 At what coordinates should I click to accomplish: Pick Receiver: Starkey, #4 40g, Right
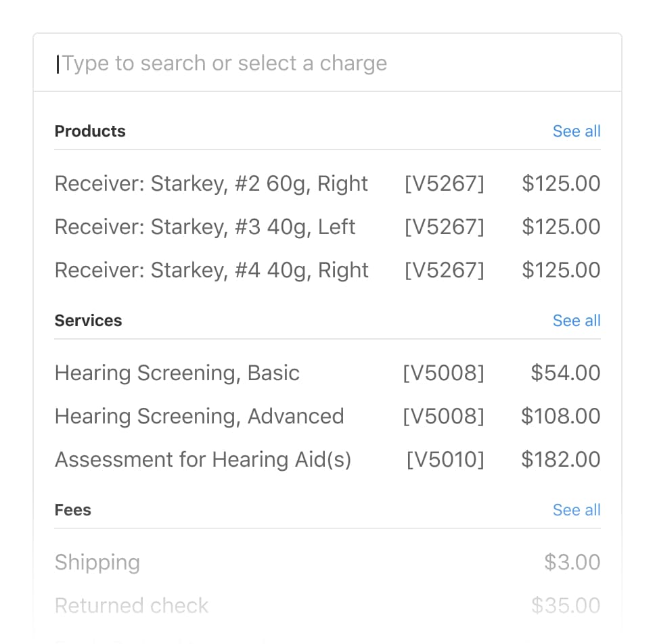[x=212, y=271]
